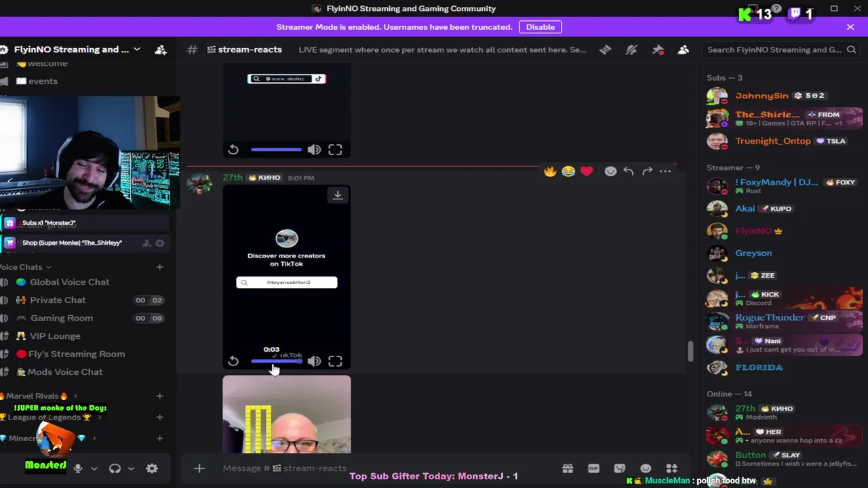Toggle microphone mute

[x=78, y=468]
